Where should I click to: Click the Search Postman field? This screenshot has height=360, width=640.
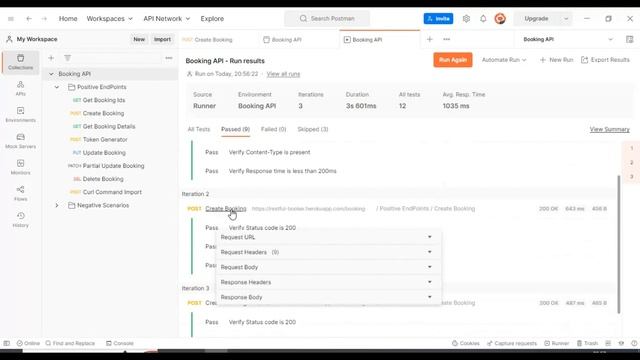[327, 19]
